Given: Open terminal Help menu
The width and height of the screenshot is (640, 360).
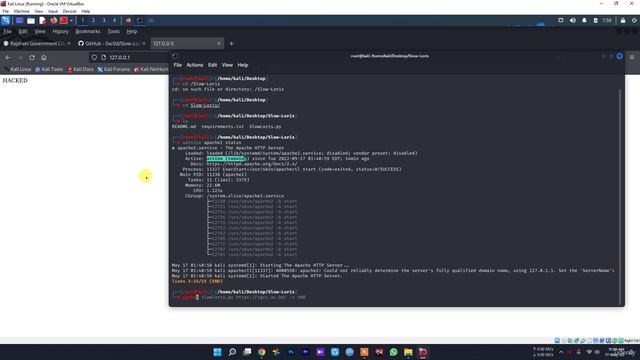Looking at the screenshot, I should (242, 65).
